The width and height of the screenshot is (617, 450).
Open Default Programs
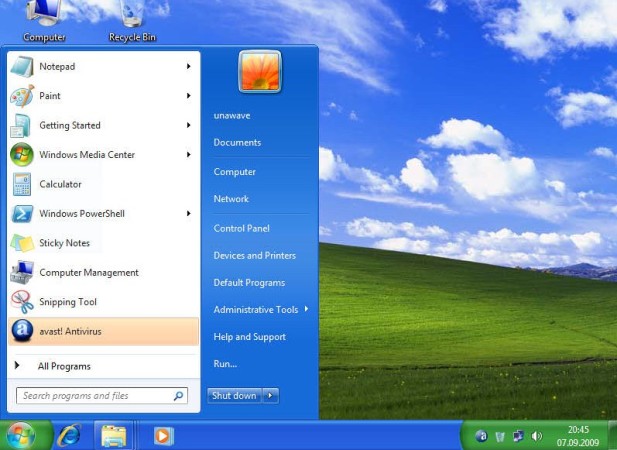pos(249,283)
